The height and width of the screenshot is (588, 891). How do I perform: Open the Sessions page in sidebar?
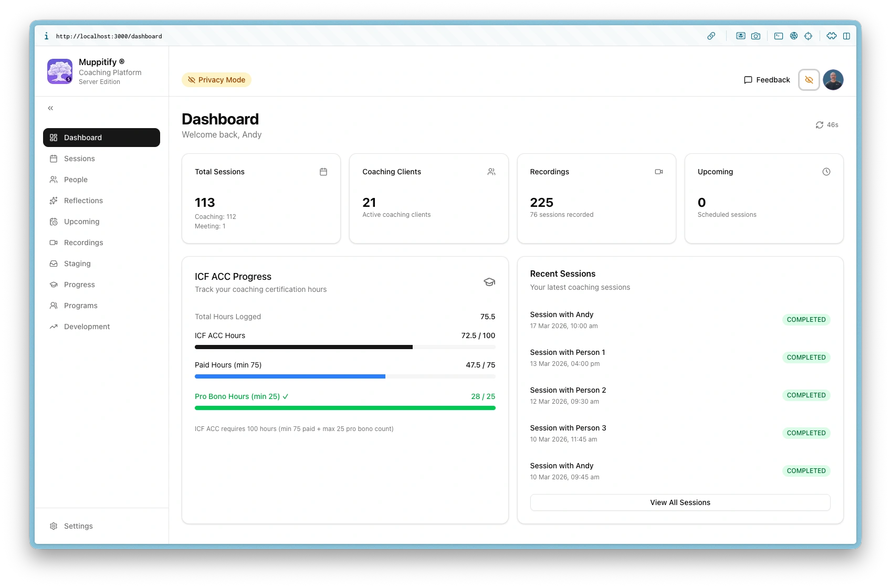coord(79,159)
